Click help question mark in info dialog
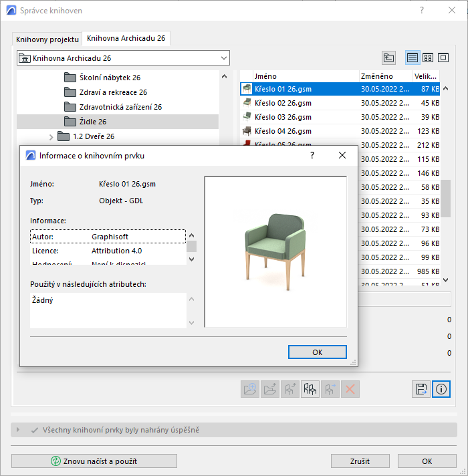Viewport: 468px width, 476px height. (312, 155)
